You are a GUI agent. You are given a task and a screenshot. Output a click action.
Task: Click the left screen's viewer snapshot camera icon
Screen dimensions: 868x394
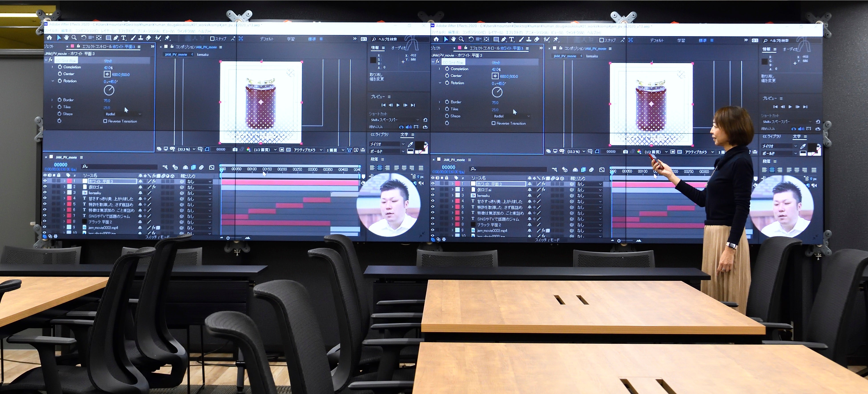[x=235, y=149]
